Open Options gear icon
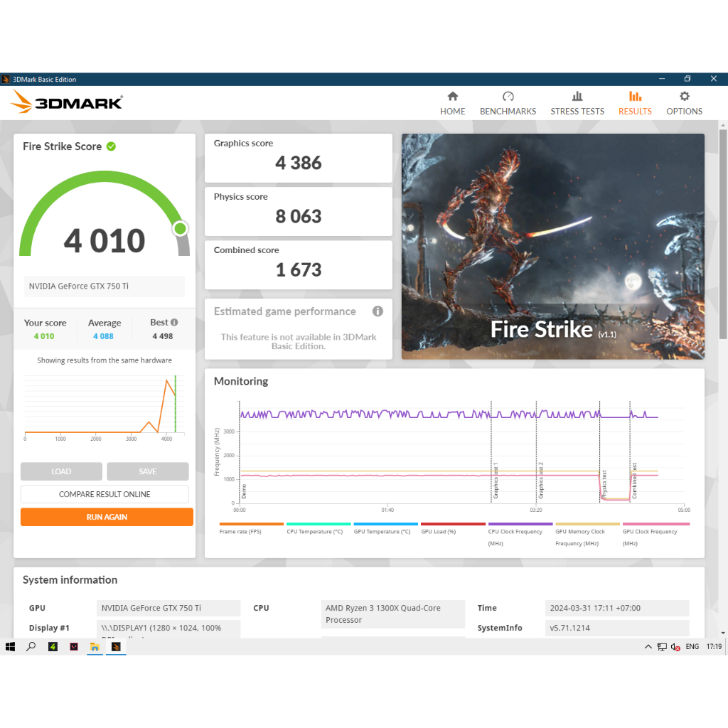 point(684,97)
